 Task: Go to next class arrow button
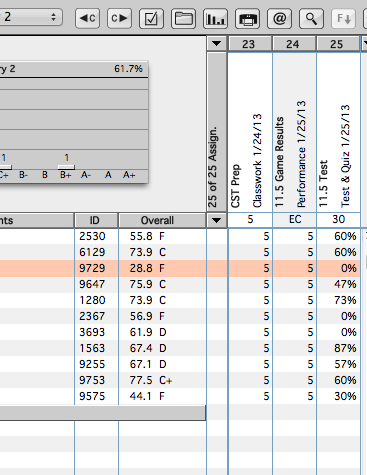coord(119,18)
